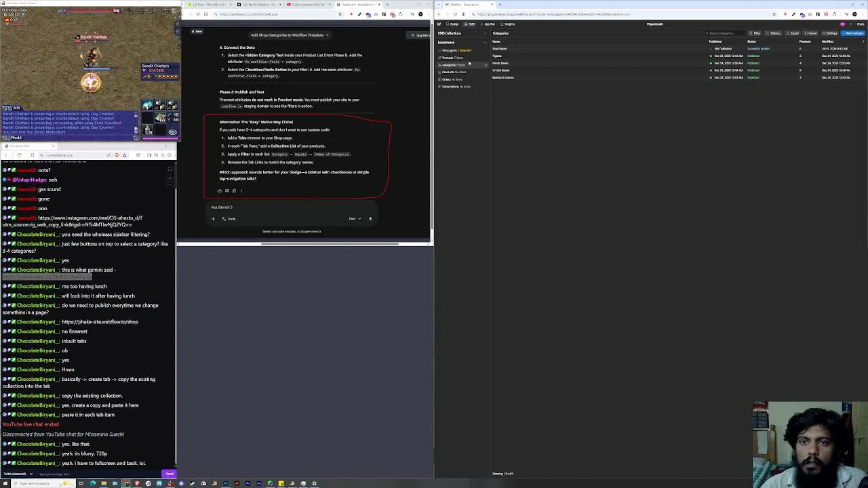The height and width of the screenshot is (488, 868).
Task: Click thumbs down on Gemini response
Action: tap(227, 190)
